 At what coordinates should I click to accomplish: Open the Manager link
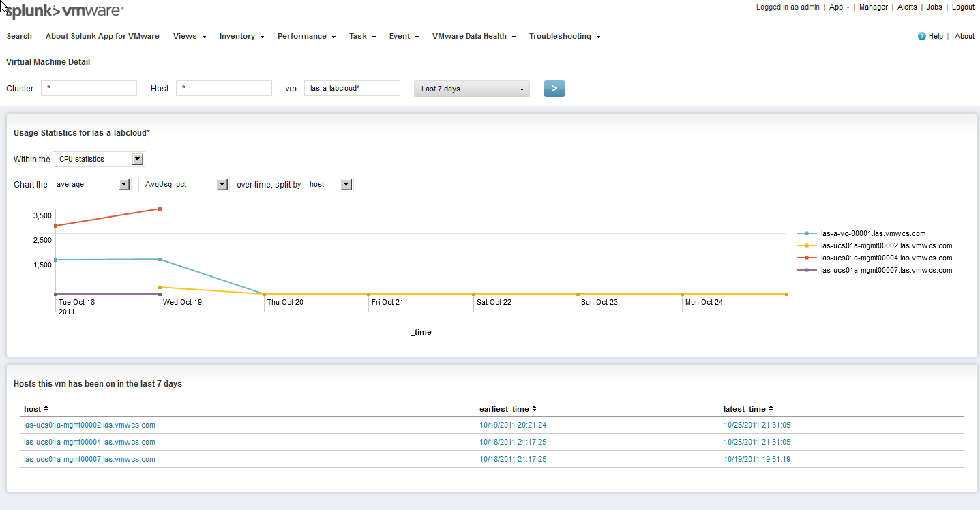click(x=874, y=7)
